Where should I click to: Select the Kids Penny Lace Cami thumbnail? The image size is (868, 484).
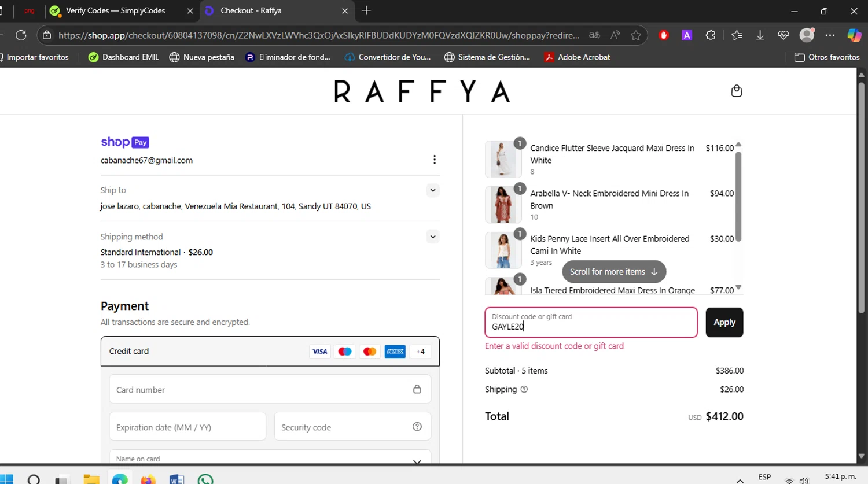(502, 250)
